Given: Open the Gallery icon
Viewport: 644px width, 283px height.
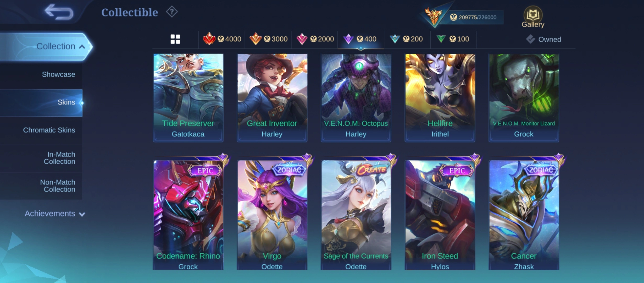Looking at the screenshot, I should (x=533, y=17).
